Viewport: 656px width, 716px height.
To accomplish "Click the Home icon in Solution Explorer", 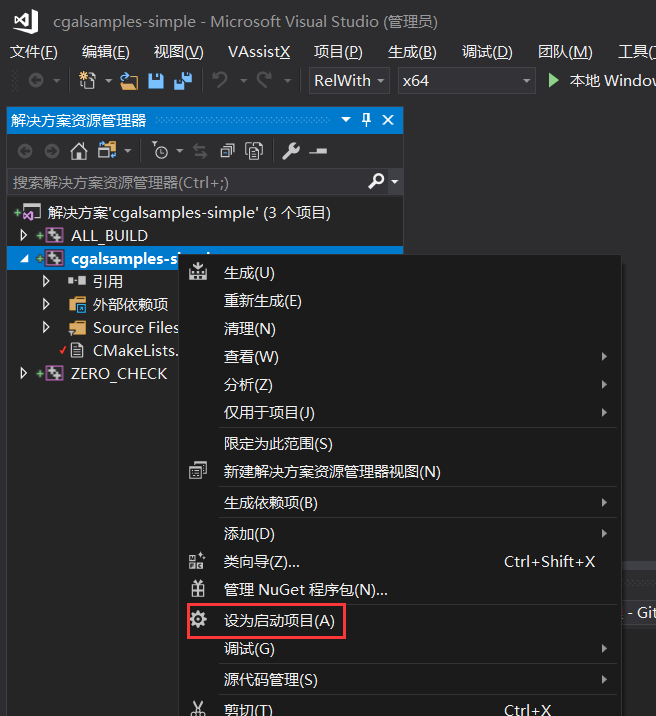I will click(x=79, y=151).
